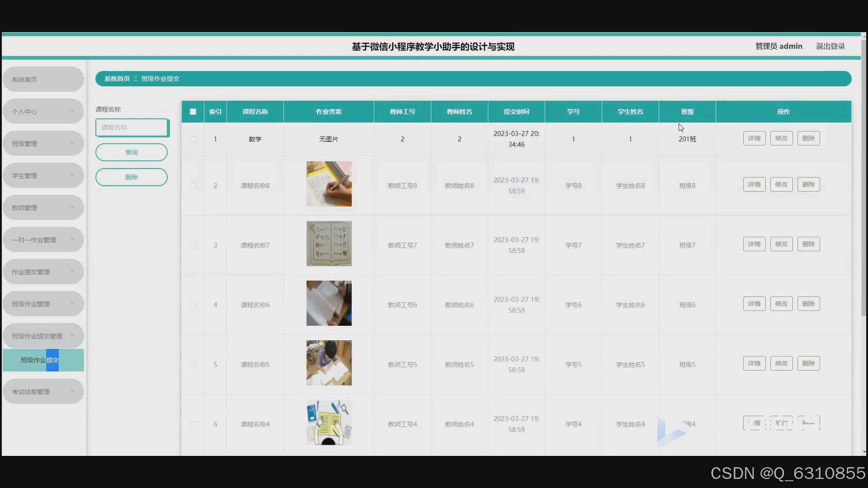Select the checkbox for row 3 课程名称7
Image resolution: width=868 pixels, height=488 pixels.
(x=193, y=245)
